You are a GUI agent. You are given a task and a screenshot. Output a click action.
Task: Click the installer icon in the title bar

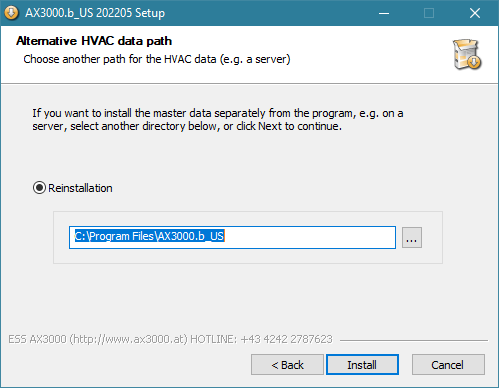(x=11, y=13)
